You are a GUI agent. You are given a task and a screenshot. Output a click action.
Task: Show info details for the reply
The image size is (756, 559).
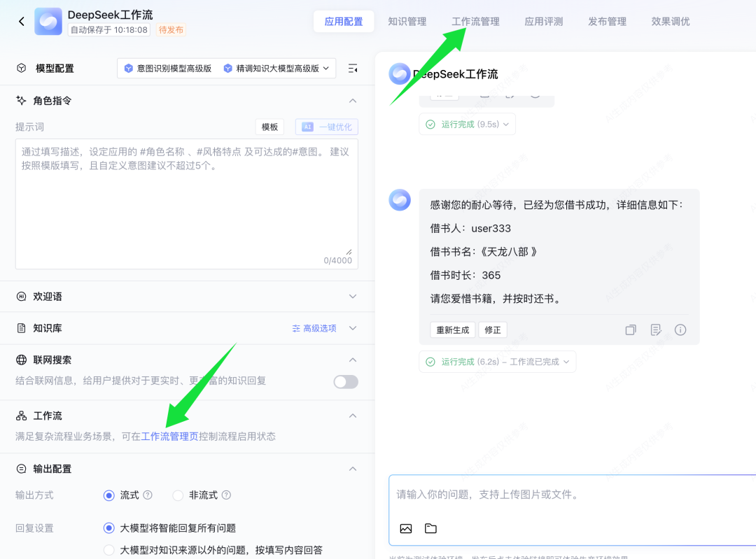680,330
